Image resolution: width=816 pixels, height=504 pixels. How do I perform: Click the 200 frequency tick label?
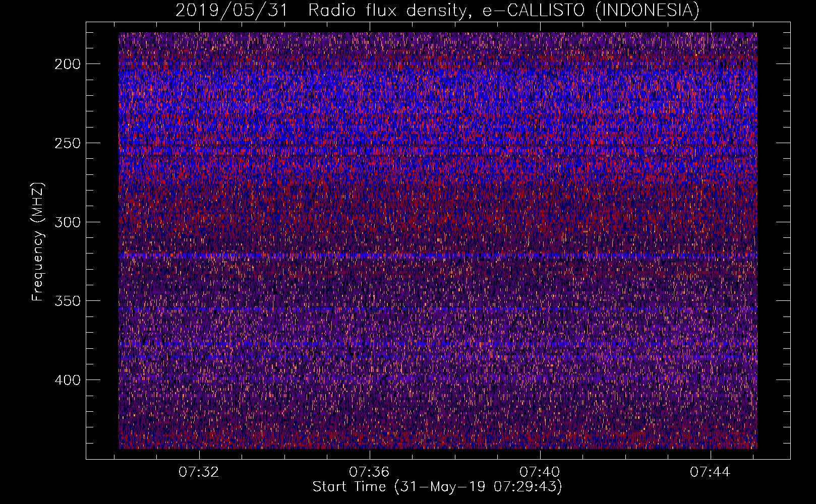click(x=68, y=64)
